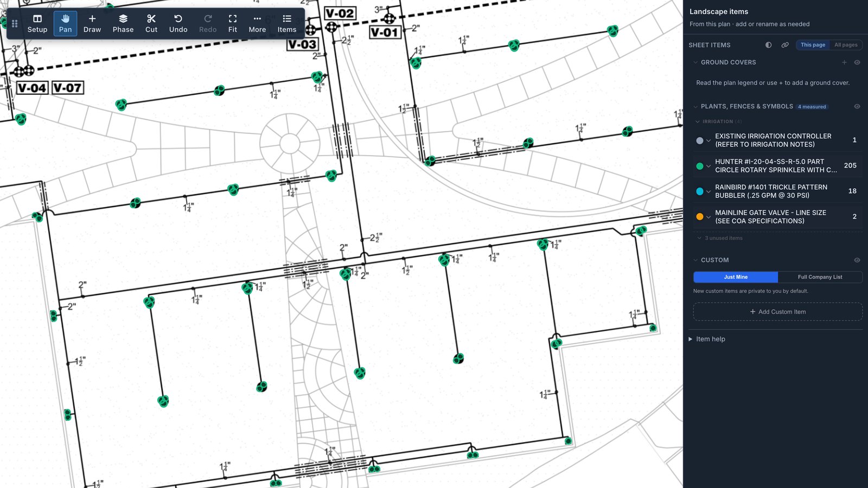This screenshot has width=868, height=488.
Task: Choose the Cut scissors tool
Action: [151, 24]
